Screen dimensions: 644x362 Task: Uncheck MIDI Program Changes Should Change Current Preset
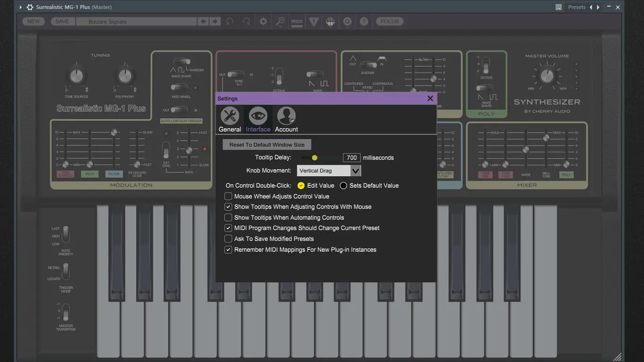[228, 228]
